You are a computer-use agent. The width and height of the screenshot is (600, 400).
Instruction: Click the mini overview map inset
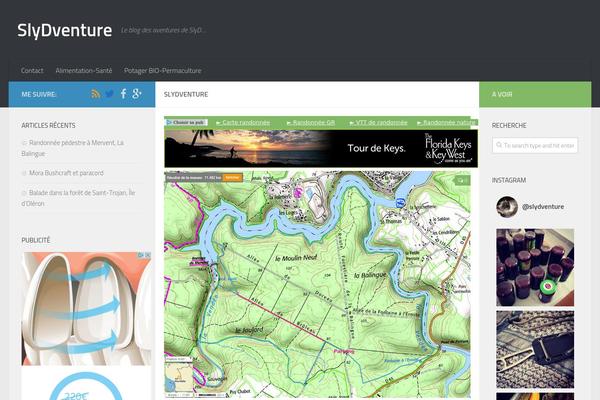(179, 377)
